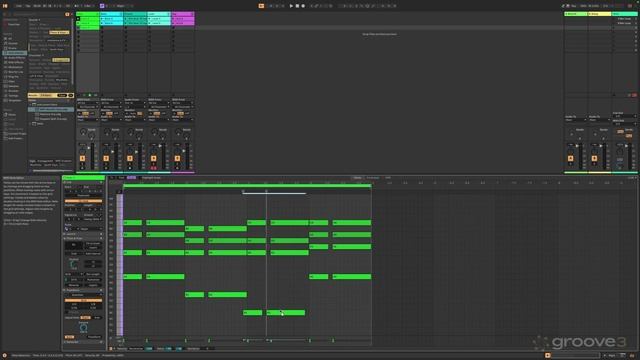Collapse the Pitch & Time section arrow
The width and height of the screenshot is (640, 360).
pos(64,238)
